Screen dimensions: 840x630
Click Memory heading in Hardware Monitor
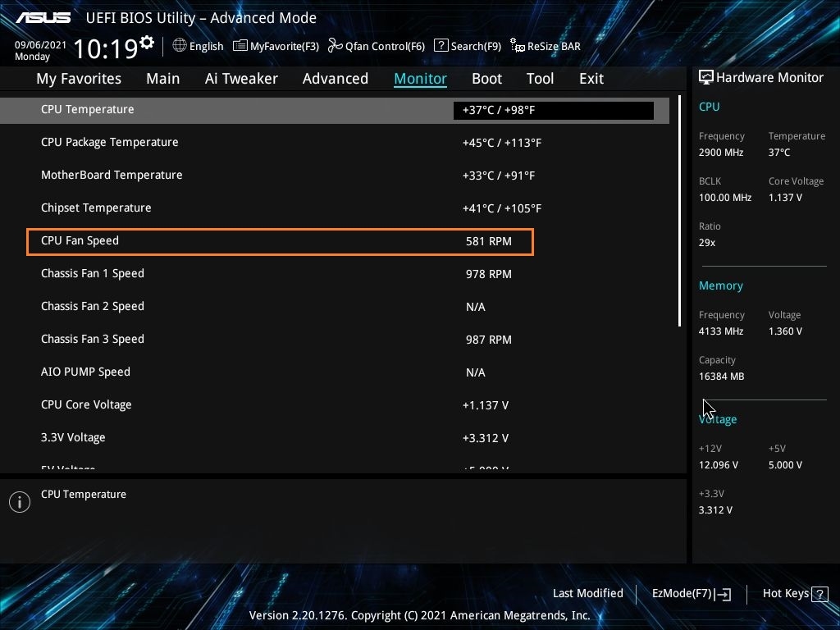coord(720,285)
